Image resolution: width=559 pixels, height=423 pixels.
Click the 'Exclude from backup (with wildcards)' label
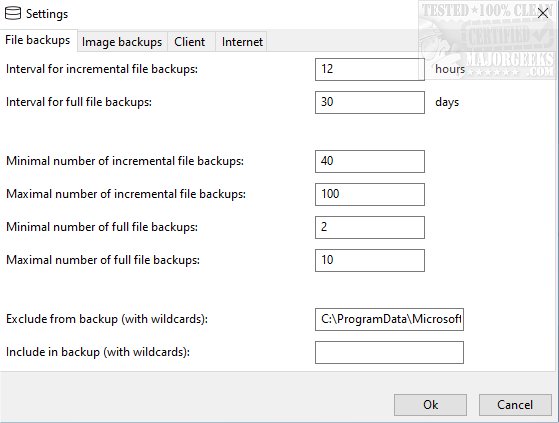coord(107,319)
